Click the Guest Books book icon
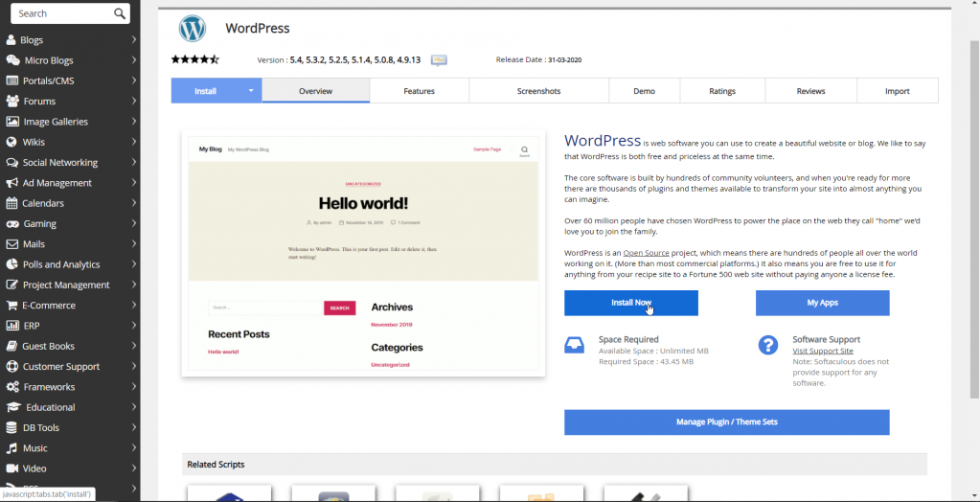This screenshot has height=502, width=980. pos(11,347)
